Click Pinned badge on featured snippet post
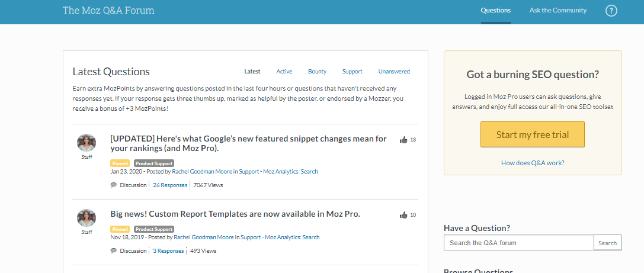Image resolution: width=644 pixels, height=273 pixels. (x=120, y=163)
